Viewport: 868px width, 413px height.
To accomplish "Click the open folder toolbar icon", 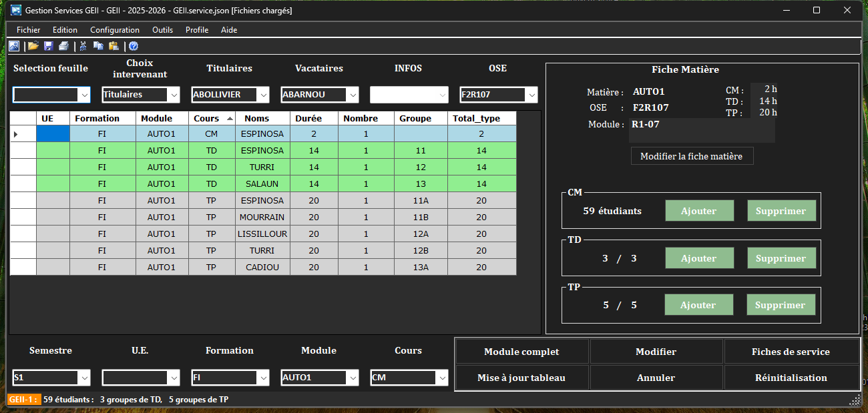I will tap(33, 46).
